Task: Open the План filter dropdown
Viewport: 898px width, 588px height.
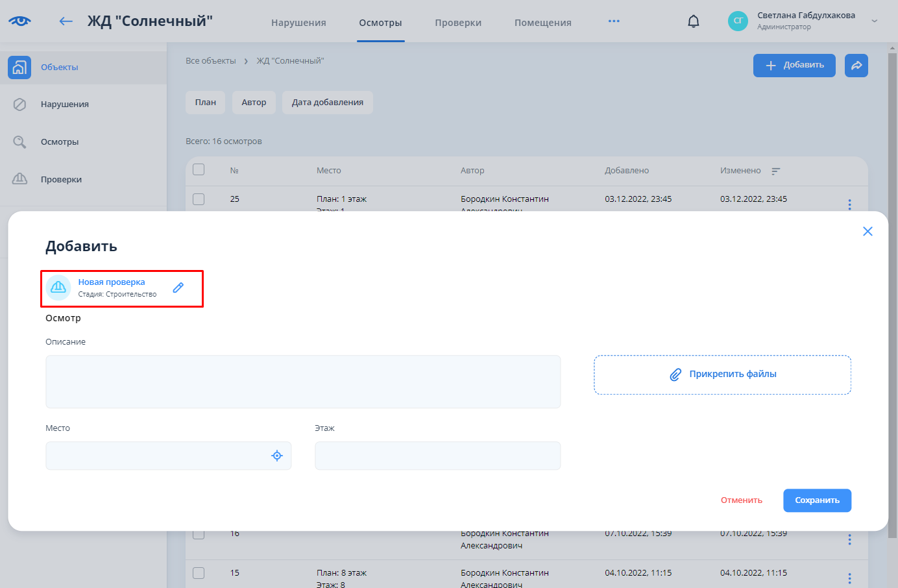Action: pos(205,103)
